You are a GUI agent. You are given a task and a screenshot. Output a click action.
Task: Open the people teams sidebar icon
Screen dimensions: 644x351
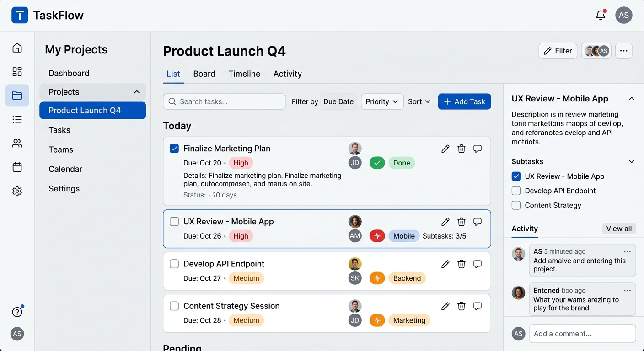pyautogui.click(x=17, y=144)
